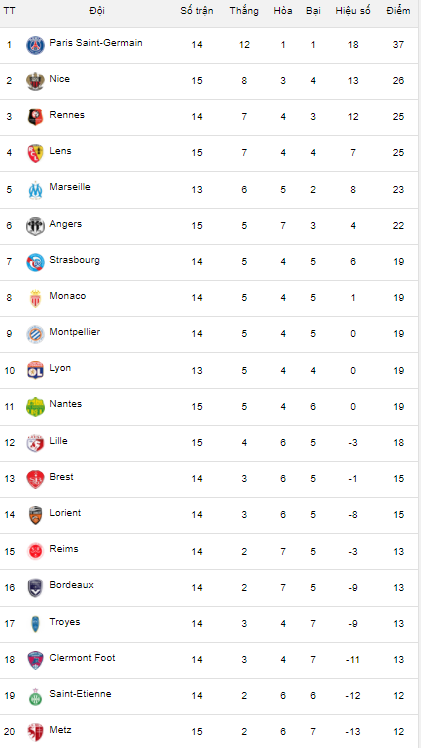Open the Montpellier team name link
This screenshot has height=748, width=421.
coord(75,332)
